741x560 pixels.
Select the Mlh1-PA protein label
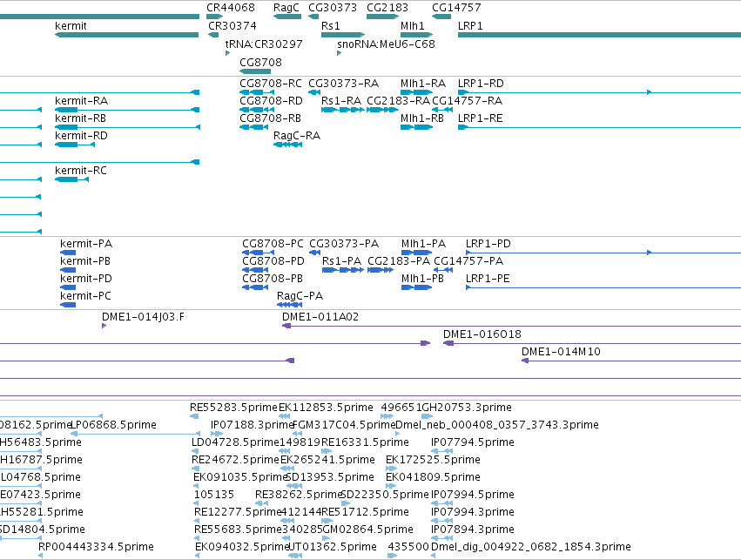coord(423,244)
